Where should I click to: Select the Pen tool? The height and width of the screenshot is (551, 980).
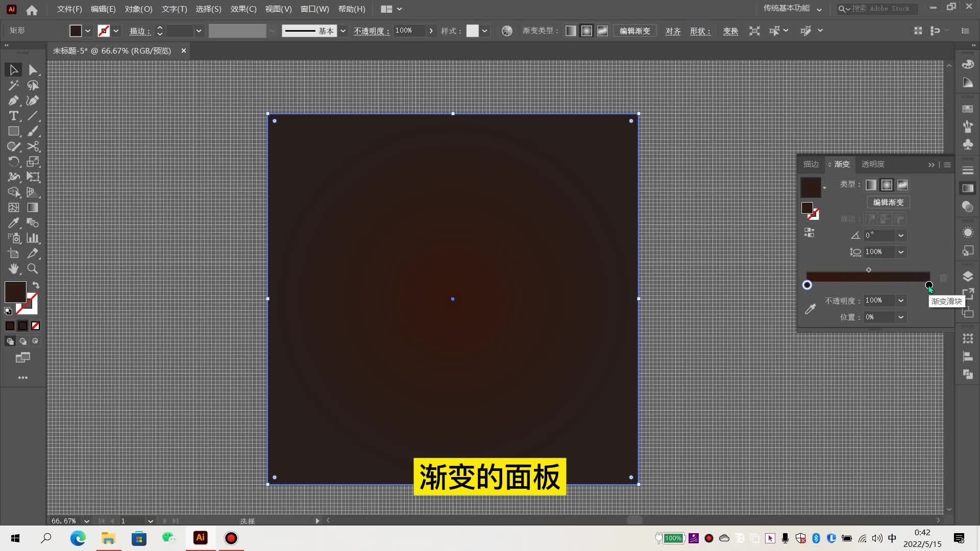(x=13, y=101)
